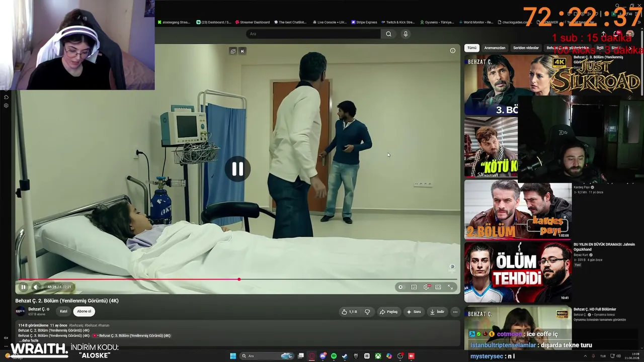Toggle the autoplay switch in the player

point(400,287)
